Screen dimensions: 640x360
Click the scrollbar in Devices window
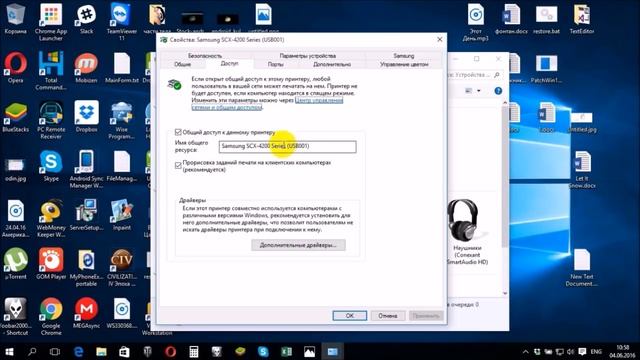point(505,176)
